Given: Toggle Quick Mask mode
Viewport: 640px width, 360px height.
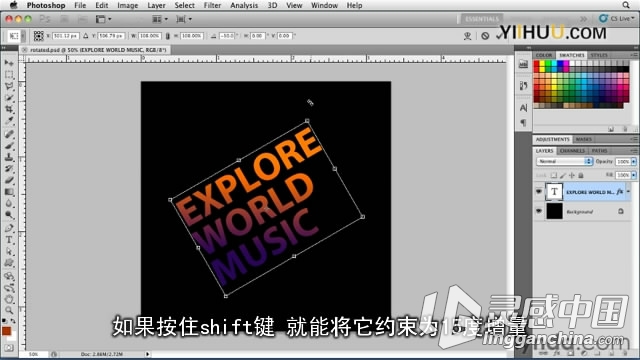Looking at the screenshot, I should [9, 348].
